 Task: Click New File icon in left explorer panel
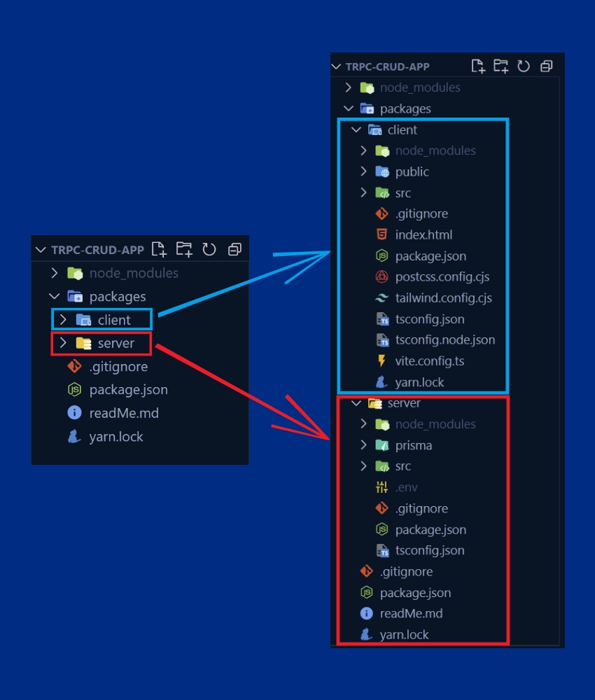pyautogui.click(x=159, y=249)
